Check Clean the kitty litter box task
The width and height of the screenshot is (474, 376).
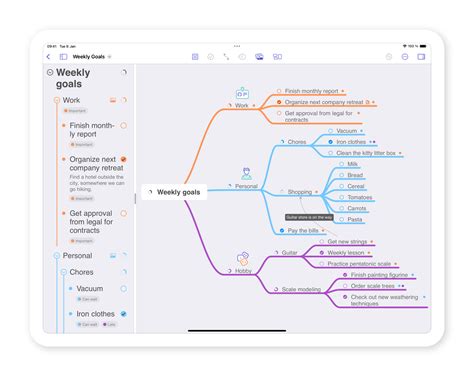tap(330, 153)
